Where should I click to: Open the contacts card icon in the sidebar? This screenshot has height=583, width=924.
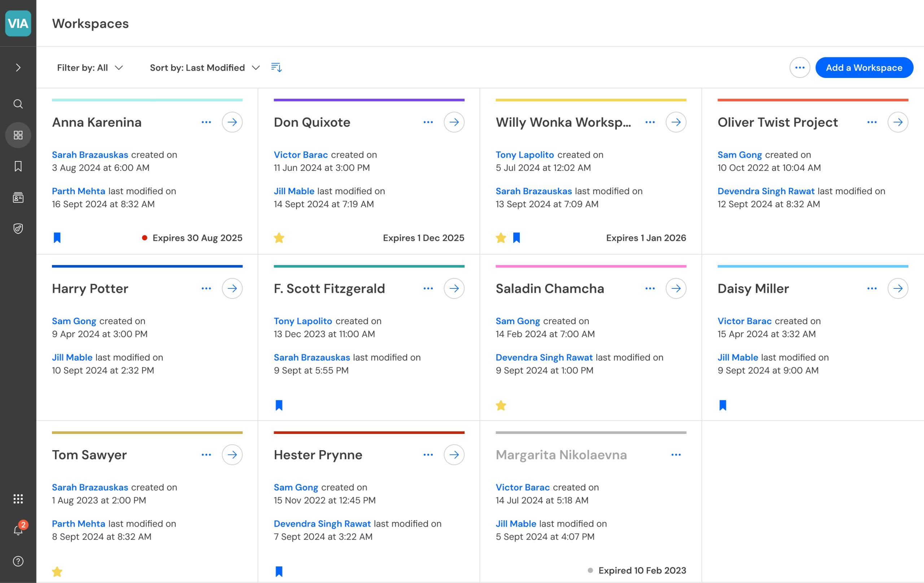(x=18, y=197)
